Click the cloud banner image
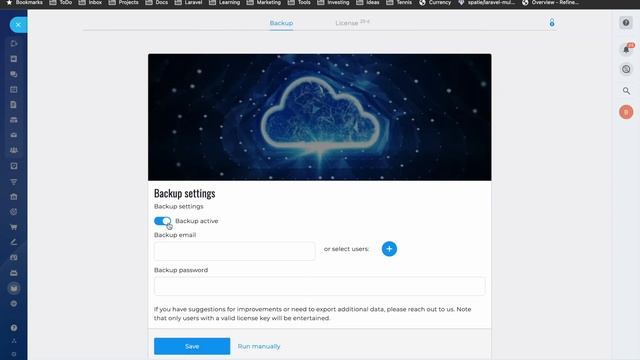Viewport: 640px width, 360px height. pos(320,117)
